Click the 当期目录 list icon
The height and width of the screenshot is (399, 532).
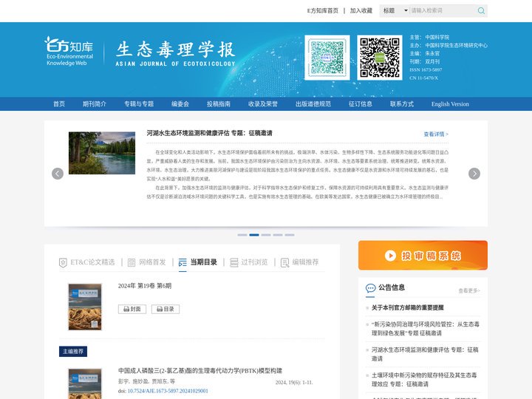point(183,262)
